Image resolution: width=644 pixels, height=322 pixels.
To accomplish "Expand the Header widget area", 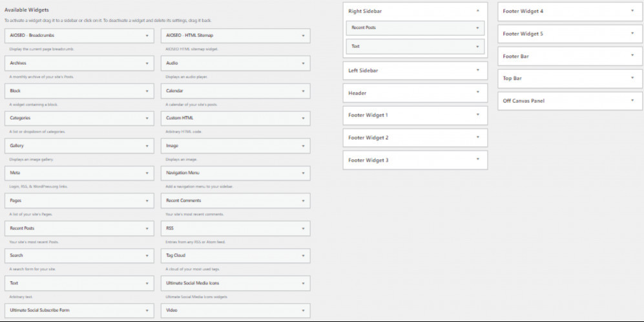I will pyautogui.click(x=415, y=93).
